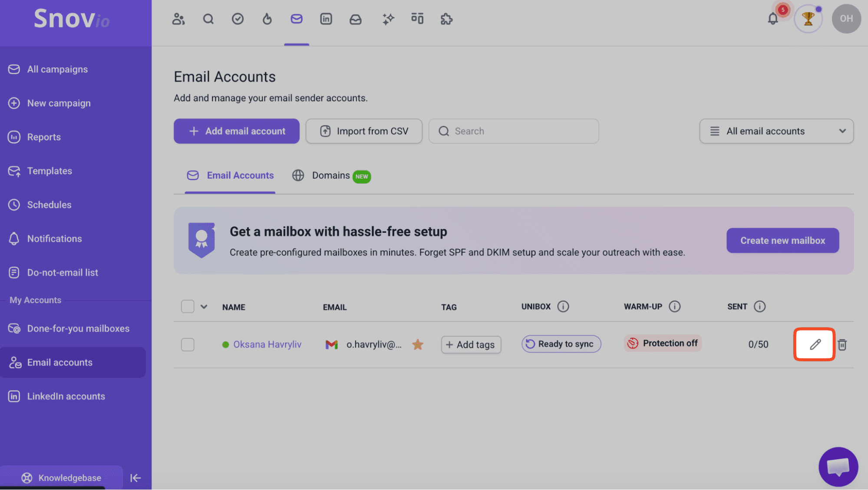Screen dimensions: 868x490
Task: Click the starred favorite icon next to email
Action: pos(418,344)
